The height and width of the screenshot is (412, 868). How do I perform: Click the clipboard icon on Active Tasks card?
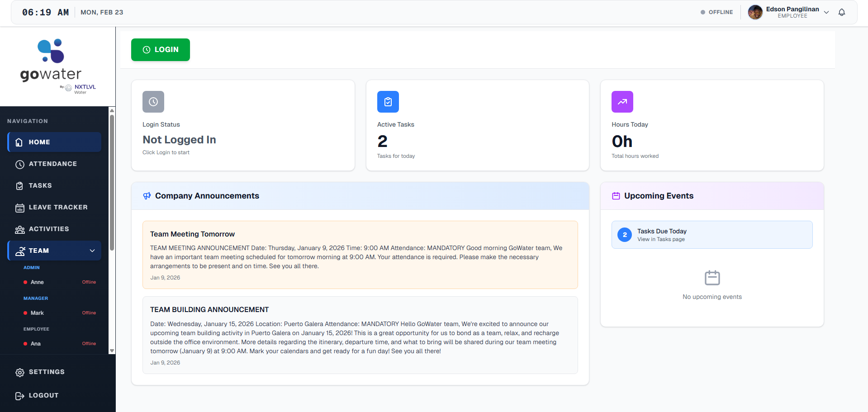pos(388,102)
